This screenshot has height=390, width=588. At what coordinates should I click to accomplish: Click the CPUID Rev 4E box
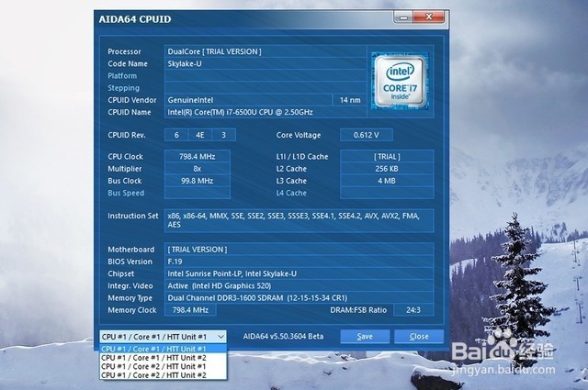200,135
